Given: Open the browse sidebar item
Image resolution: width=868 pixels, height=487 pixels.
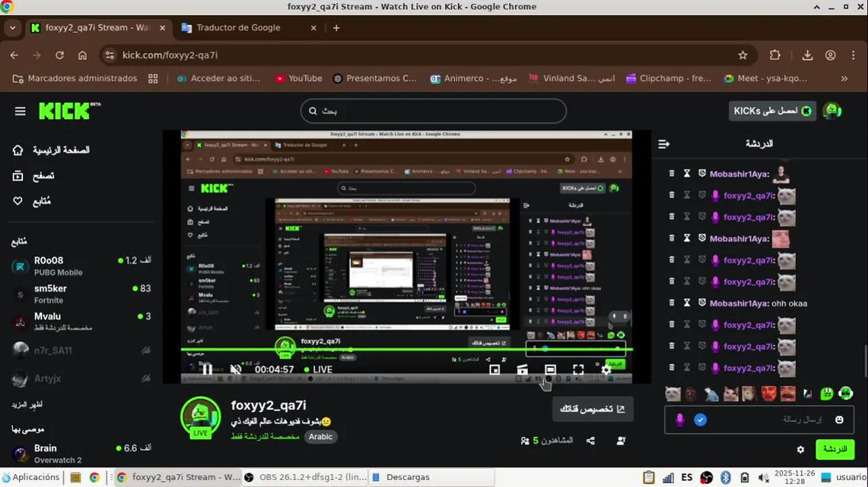Looking at the screenshot, I should coord(34,176).
